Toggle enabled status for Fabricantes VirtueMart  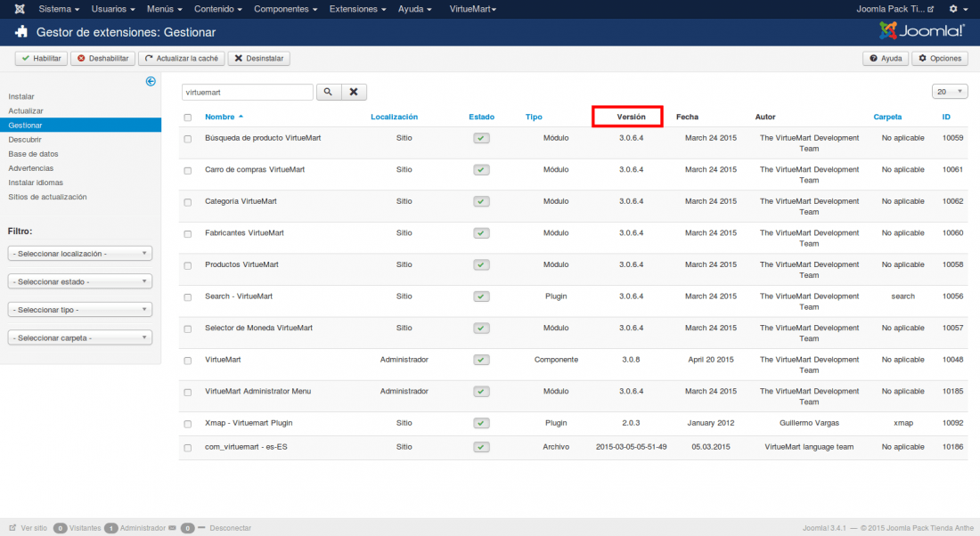pos(481,233)
